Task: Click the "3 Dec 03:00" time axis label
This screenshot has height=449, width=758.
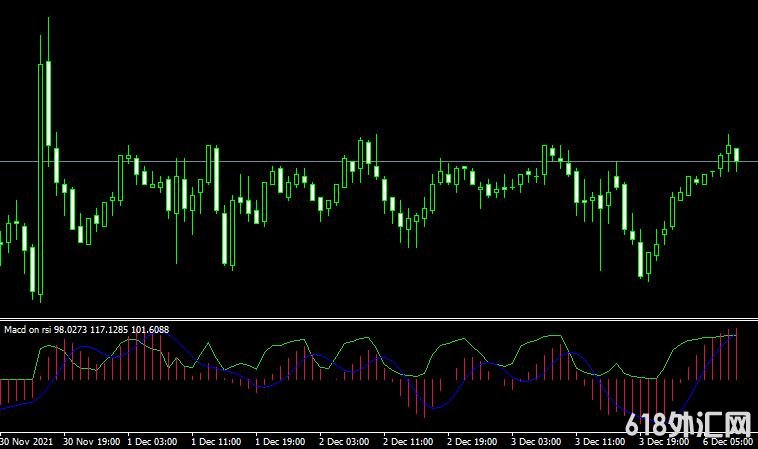Action: 536,442
